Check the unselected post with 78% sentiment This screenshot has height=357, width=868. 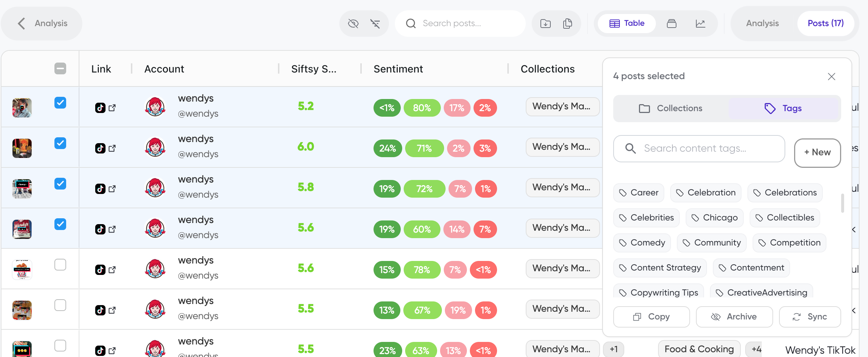point(60,265)
